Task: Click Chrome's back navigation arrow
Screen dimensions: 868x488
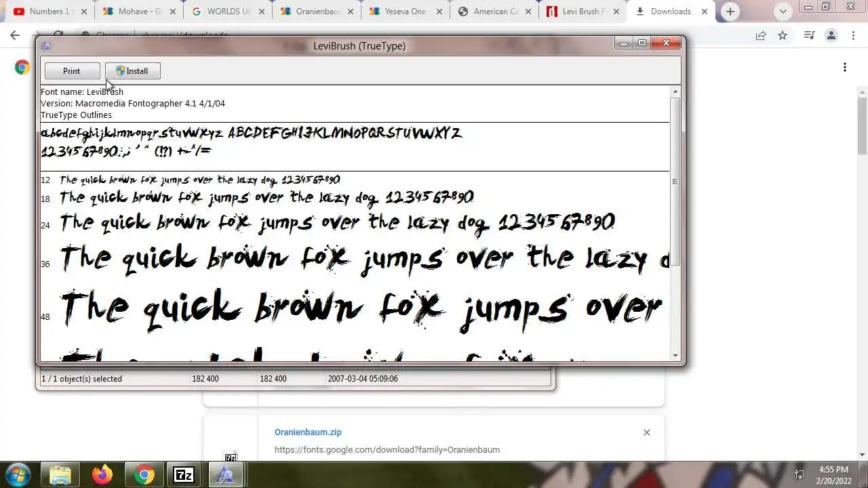Action: coord(15,35)
